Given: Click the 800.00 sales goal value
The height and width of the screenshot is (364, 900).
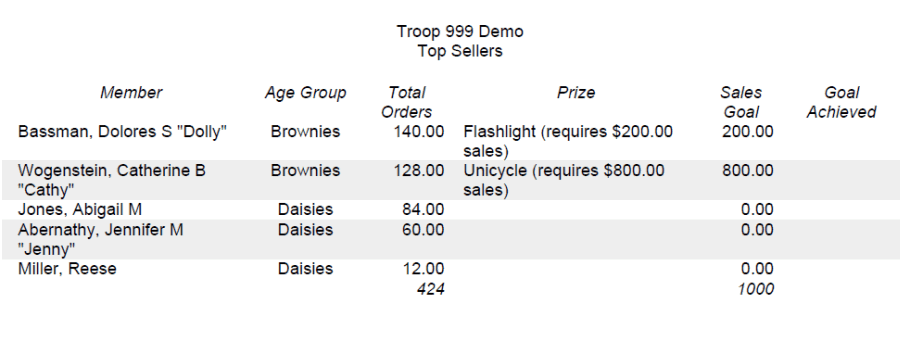Looking at the screenshot, I should (747, 171).
